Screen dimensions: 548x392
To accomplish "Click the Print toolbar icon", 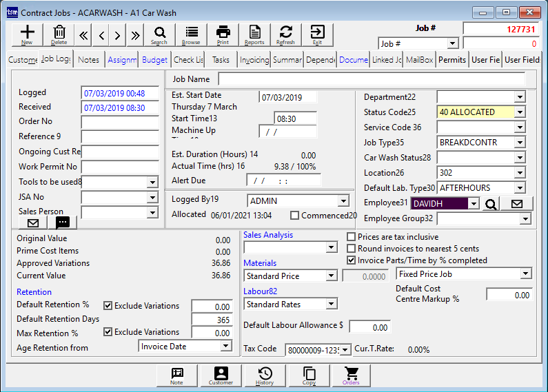I will coord(223,34).
